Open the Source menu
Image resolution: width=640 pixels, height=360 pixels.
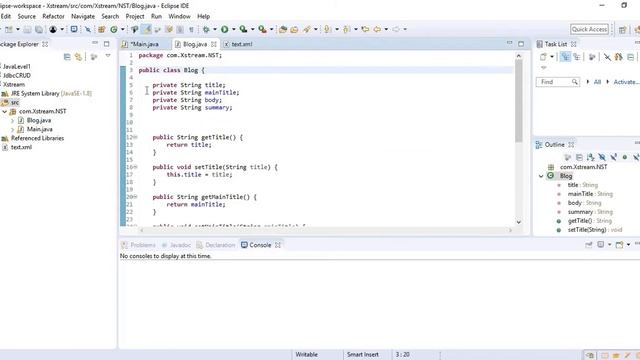[27, 16]
